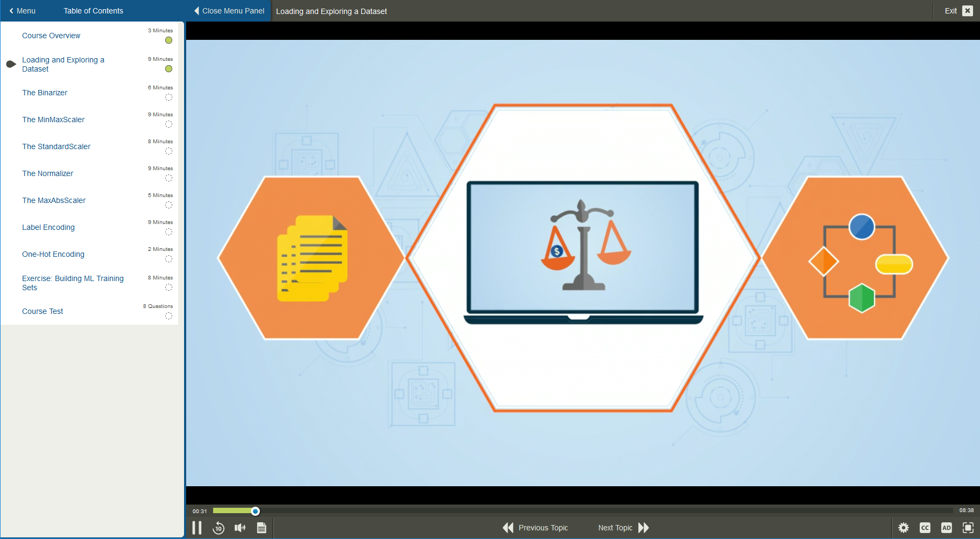
Task: Open the Label Encoding topic
Action: coord(48,227)
